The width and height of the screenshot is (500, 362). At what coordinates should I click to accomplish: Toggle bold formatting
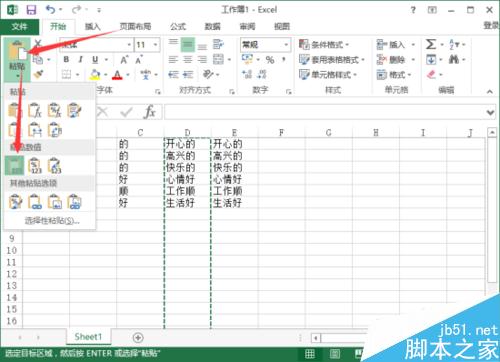(66, 60)
